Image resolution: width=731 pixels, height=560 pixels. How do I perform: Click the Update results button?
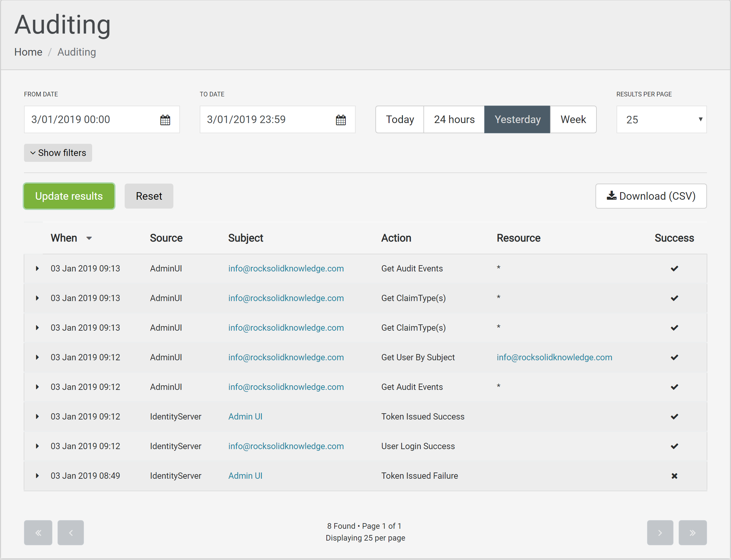coord(69,196)
